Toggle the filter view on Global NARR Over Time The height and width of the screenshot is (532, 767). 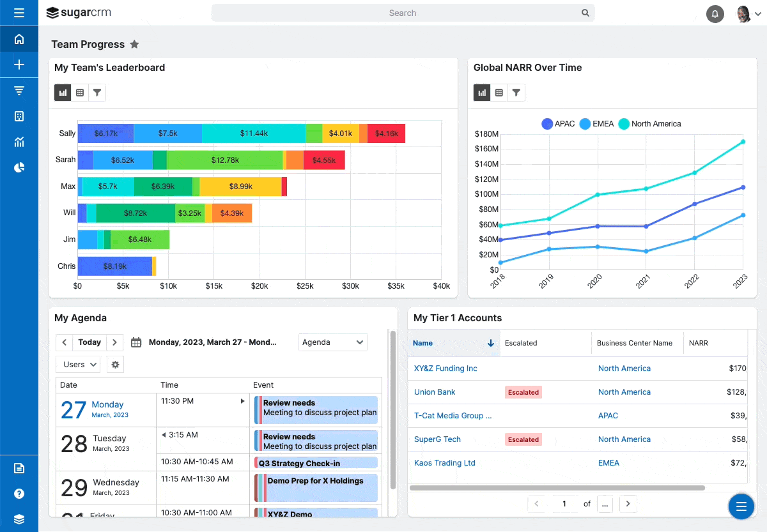tap(516, 92)
